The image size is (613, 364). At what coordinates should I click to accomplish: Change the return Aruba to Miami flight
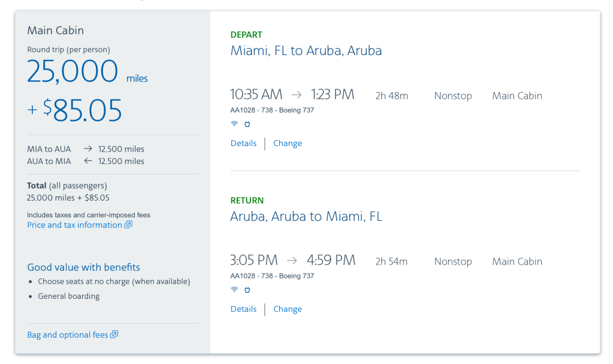click(x=288, y=310)
